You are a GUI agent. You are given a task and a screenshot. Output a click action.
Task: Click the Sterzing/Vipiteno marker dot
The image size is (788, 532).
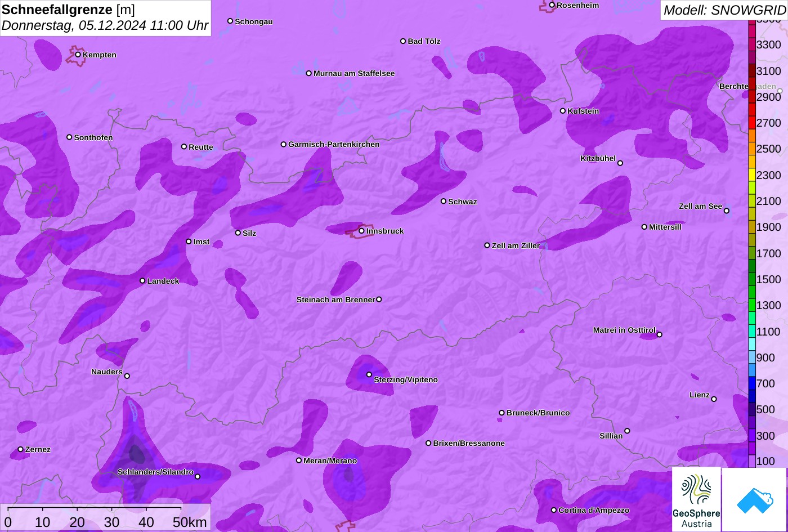(369, 374)
